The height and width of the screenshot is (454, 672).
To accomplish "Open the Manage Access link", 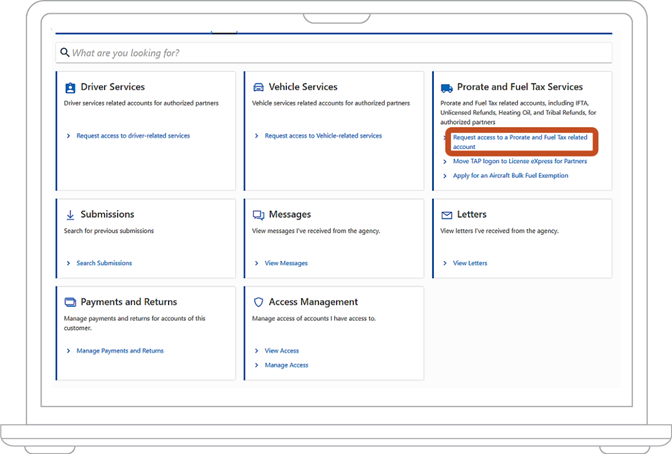I will (286, 365).
